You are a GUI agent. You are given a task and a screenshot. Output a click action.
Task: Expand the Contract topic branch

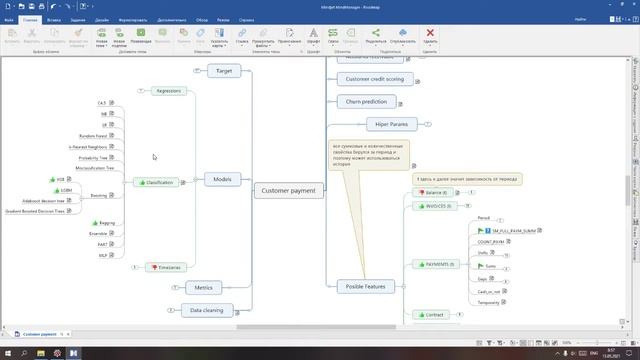(x=460, y=314)
